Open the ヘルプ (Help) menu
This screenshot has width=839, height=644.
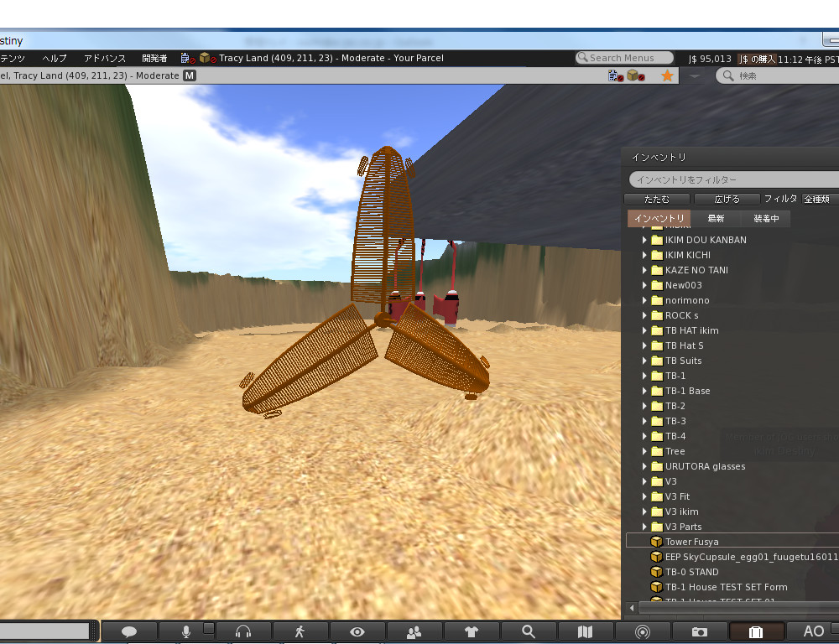(54, 58)
